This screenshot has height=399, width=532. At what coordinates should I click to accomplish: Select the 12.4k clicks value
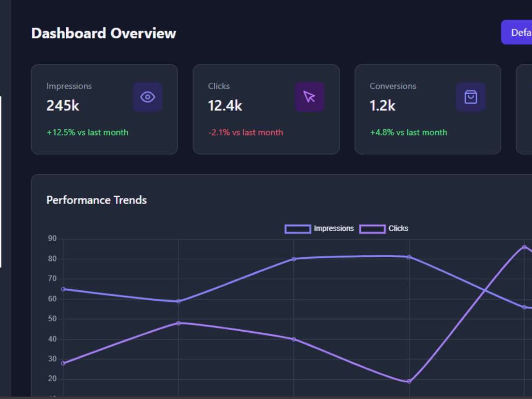tap(225, 105)
